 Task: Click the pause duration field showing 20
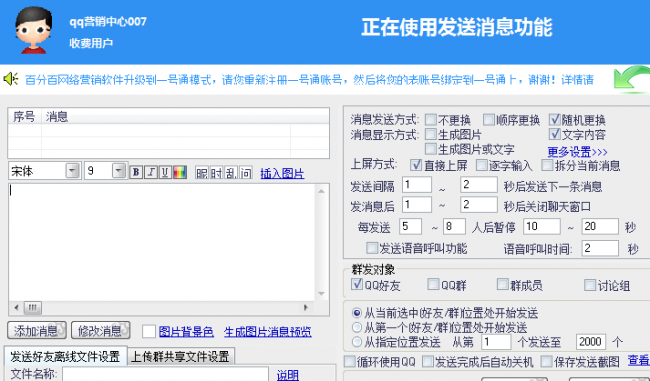click(600, 226)
